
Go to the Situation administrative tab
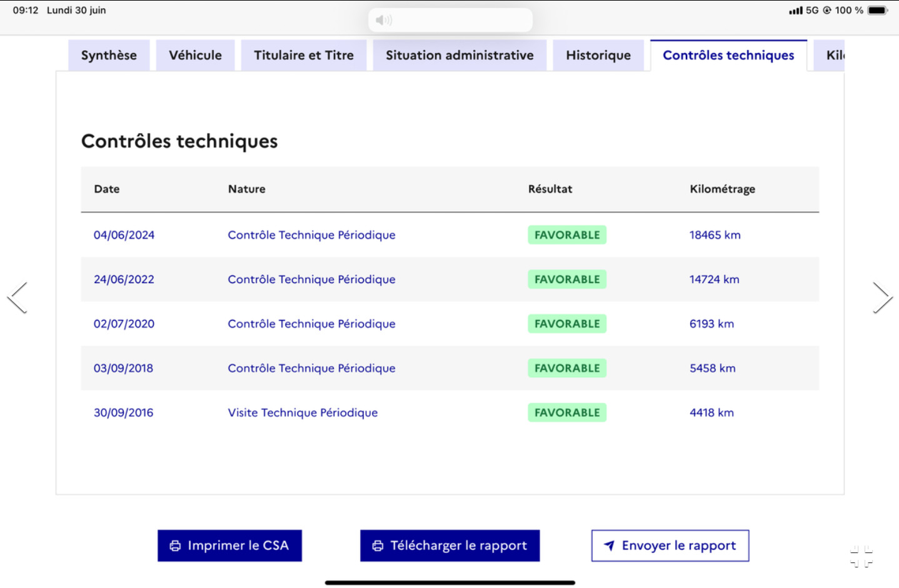pos(460,55)
